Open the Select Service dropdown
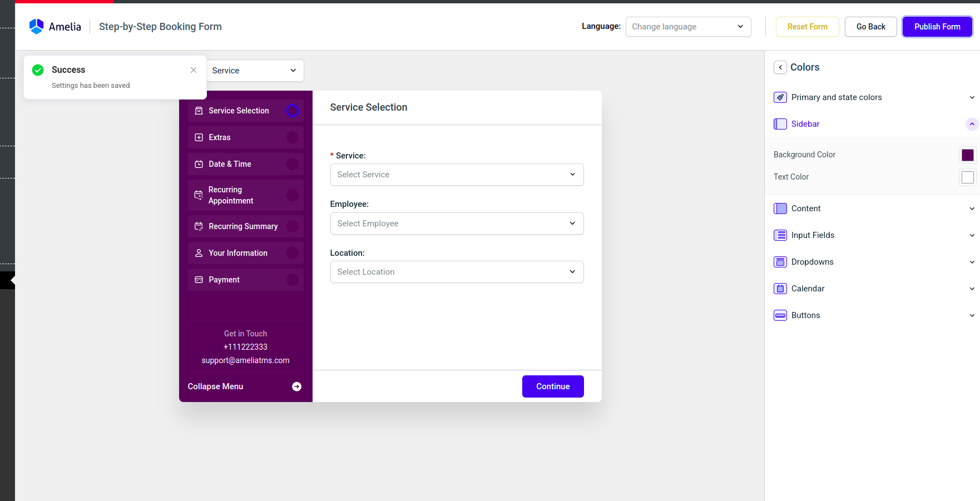Viewport: 980px width, 501px height. click(x=457, y=175)
